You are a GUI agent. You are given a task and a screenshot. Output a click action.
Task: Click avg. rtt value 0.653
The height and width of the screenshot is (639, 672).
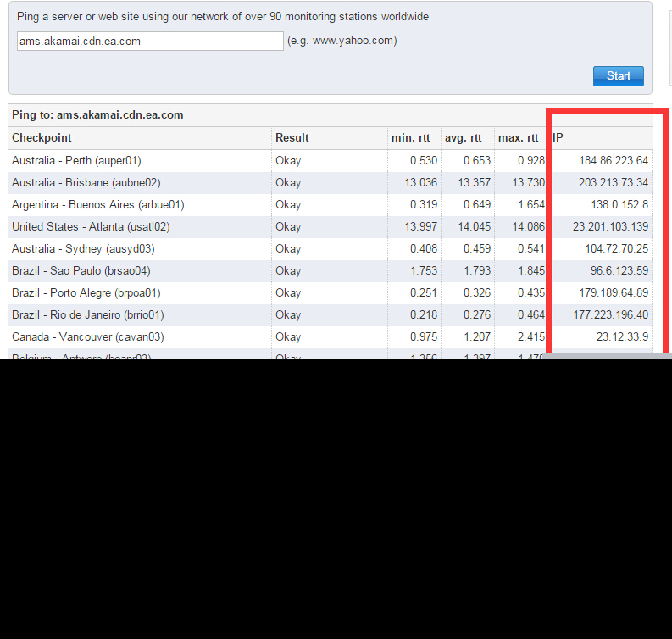click(477, 161)
